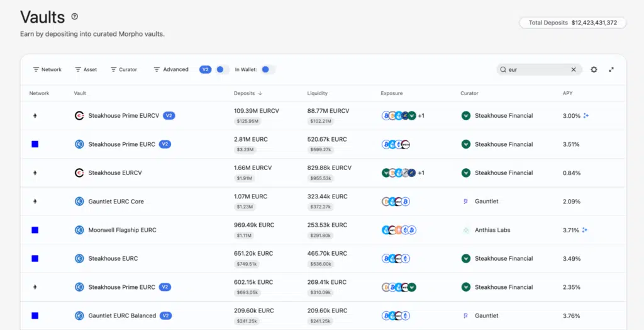Screen dimensions: 644x330
Task: Click the 3.76% APY value
Action: (571, 316)
